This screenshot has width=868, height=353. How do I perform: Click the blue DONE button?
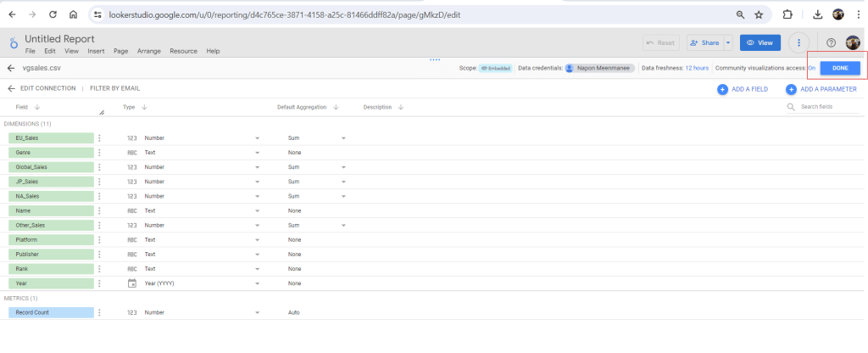840,68
